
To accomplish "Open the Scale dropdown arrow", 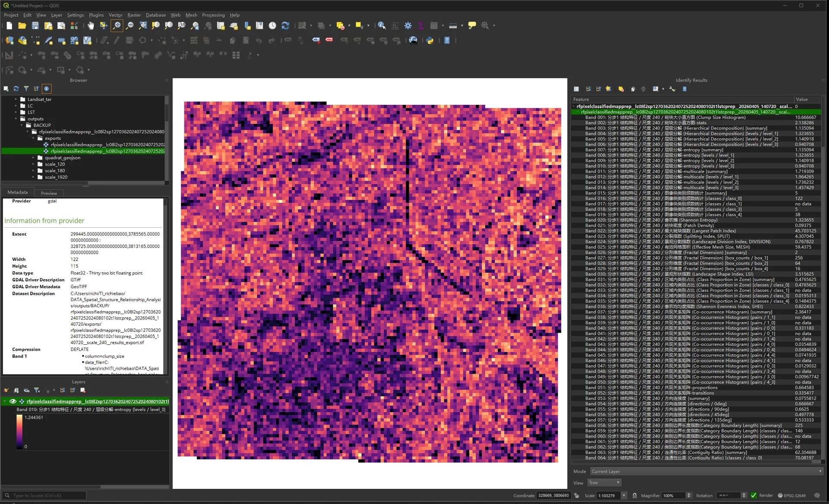I will click(623, 495).
